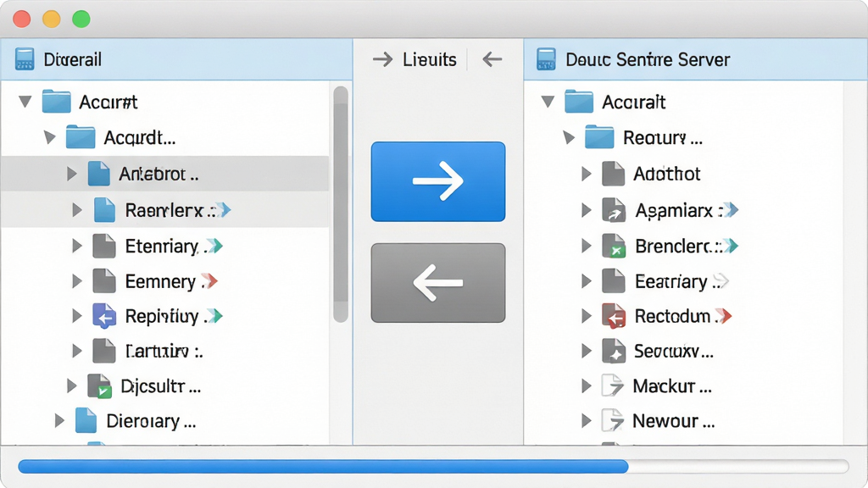Click the small right arrow before Liuuits
Screen dimensions: 868x488
(x=382, y=59)
